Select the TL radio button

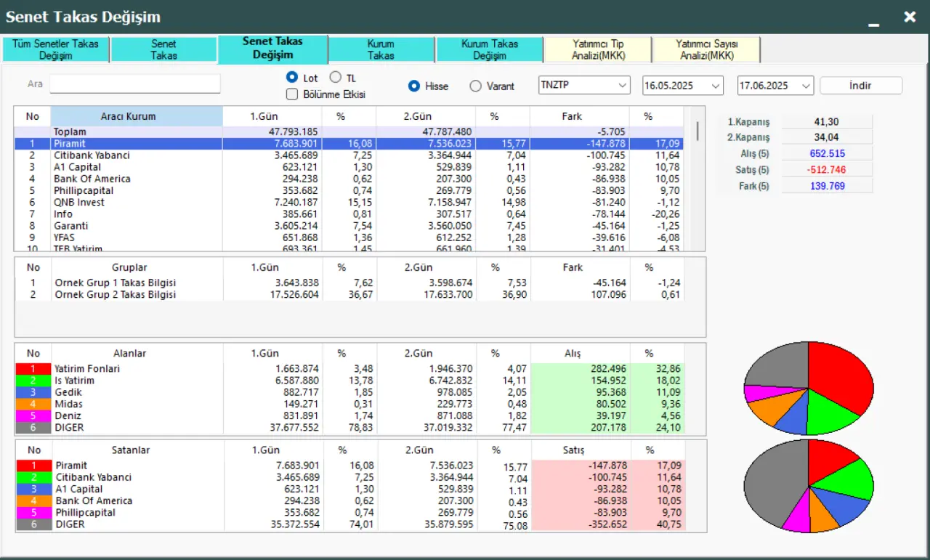335,77
